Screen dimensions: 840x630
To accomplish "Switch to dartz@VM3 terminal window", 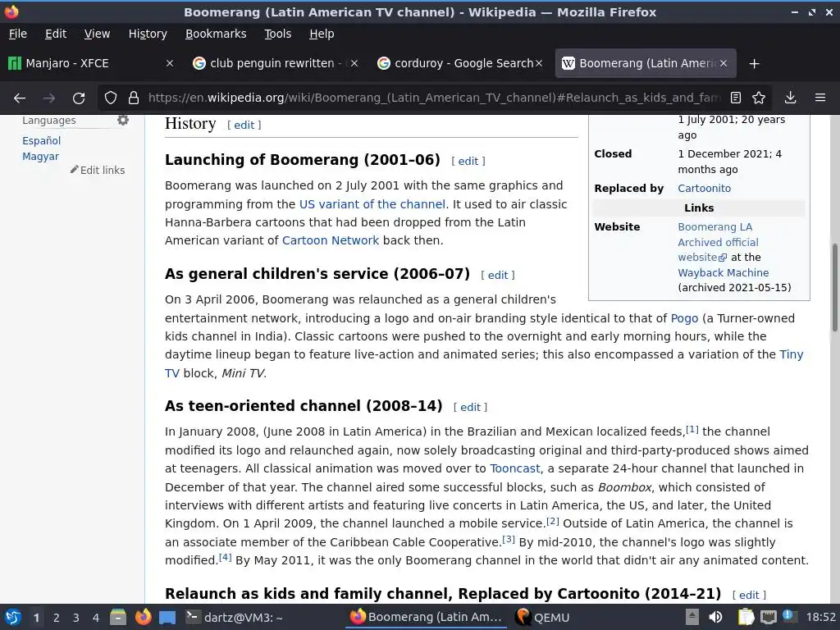I will click(234, 617).
